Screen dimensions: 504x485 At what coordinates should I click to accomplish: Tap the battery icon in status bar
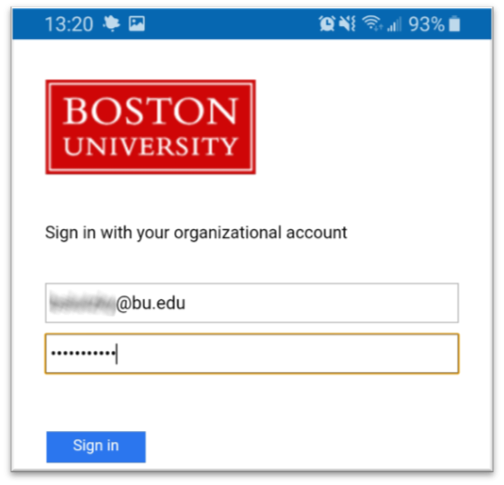(x=454, y=24)
